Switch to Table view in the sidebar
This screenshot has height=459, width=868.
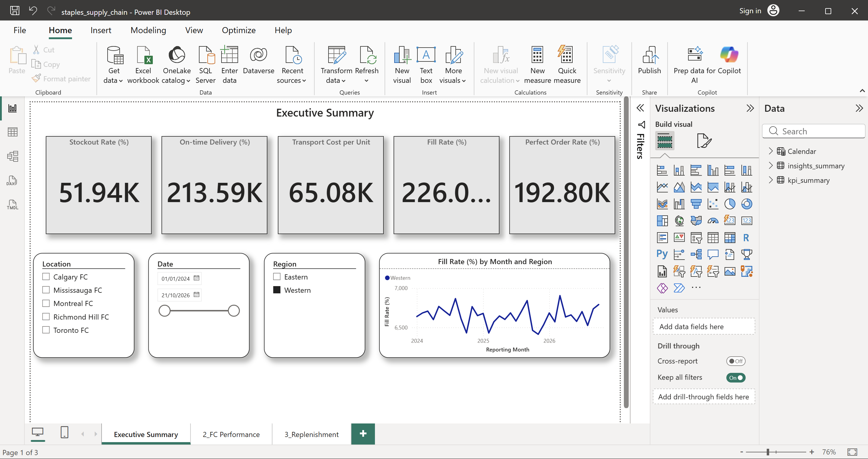pos(12,132)
